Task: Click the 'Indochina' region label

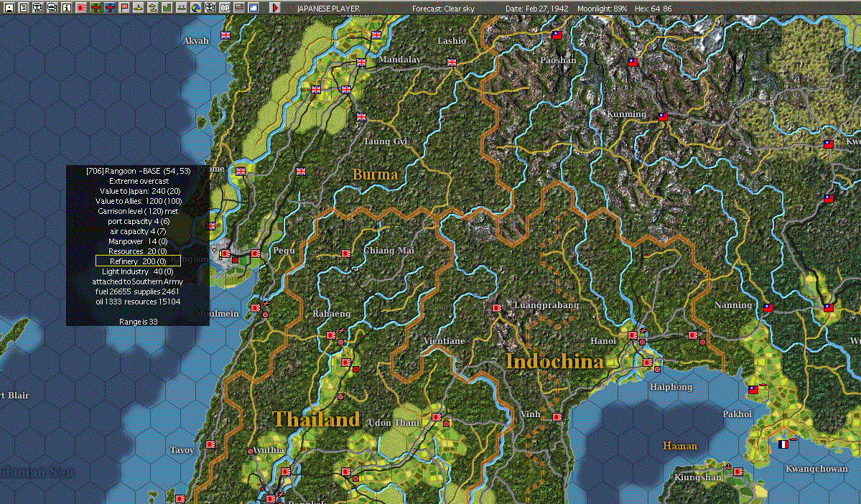Action: (554, 361)
